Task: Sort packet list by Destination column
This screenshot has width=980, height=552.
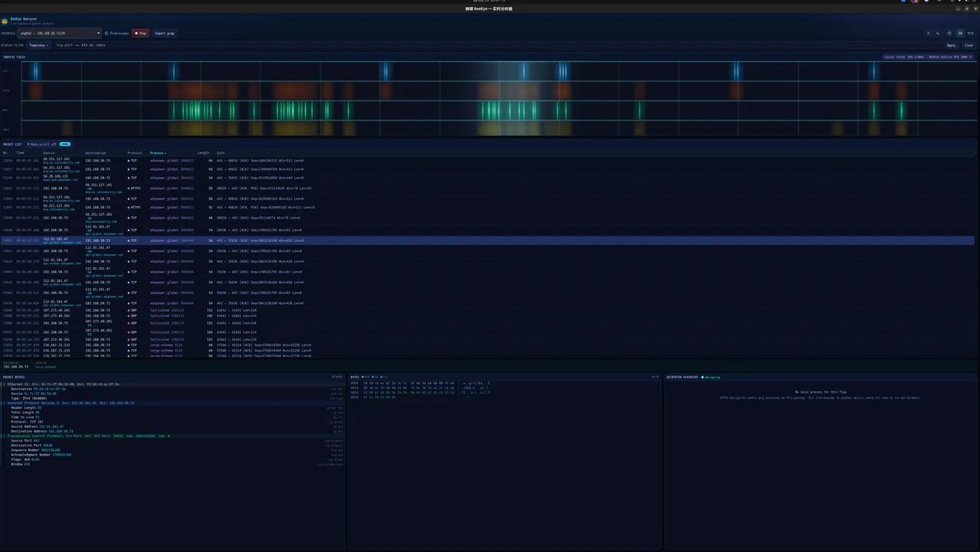Action: coord(96,153)
